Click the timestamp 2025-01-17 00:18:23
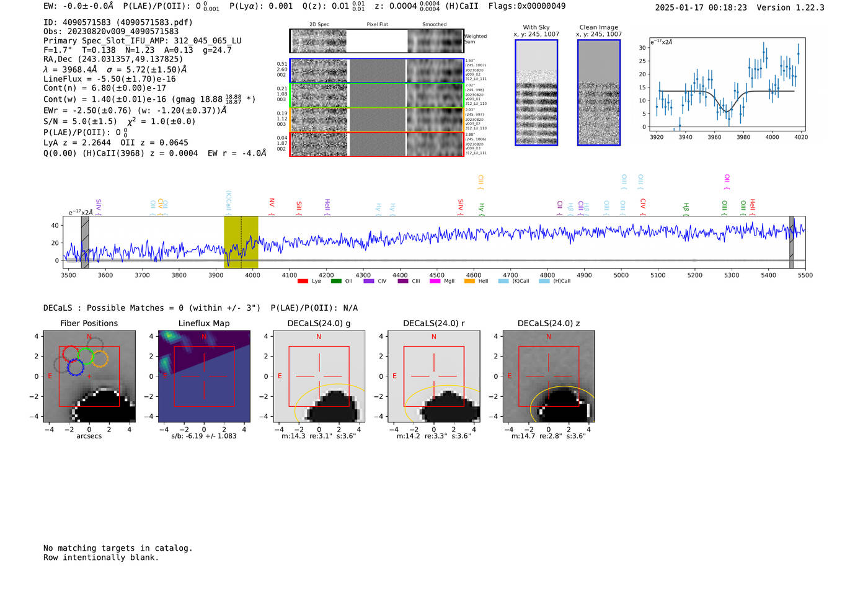Screen dimensions: 868x591 click(701, 8)
